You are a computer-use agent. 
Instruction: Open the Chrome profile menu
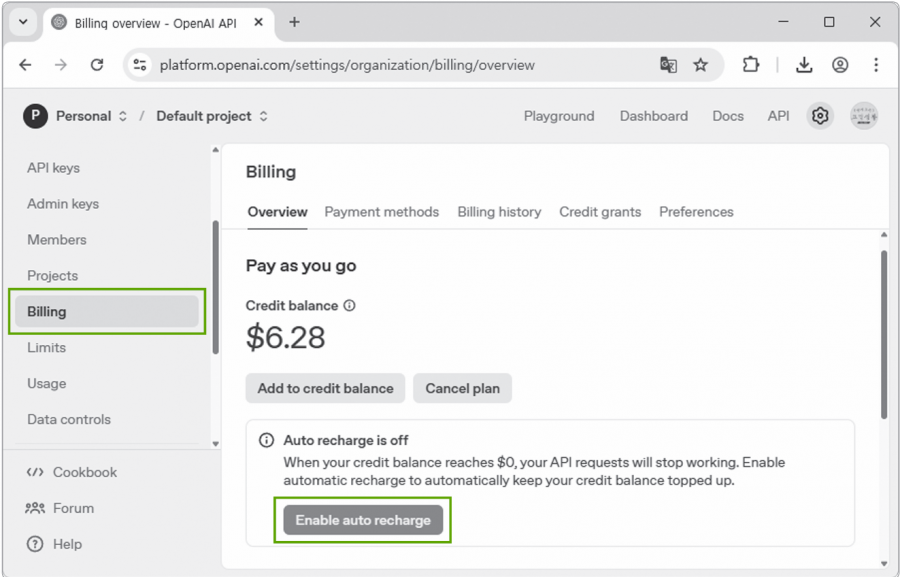pyautogui.click(x=840, y=65)
